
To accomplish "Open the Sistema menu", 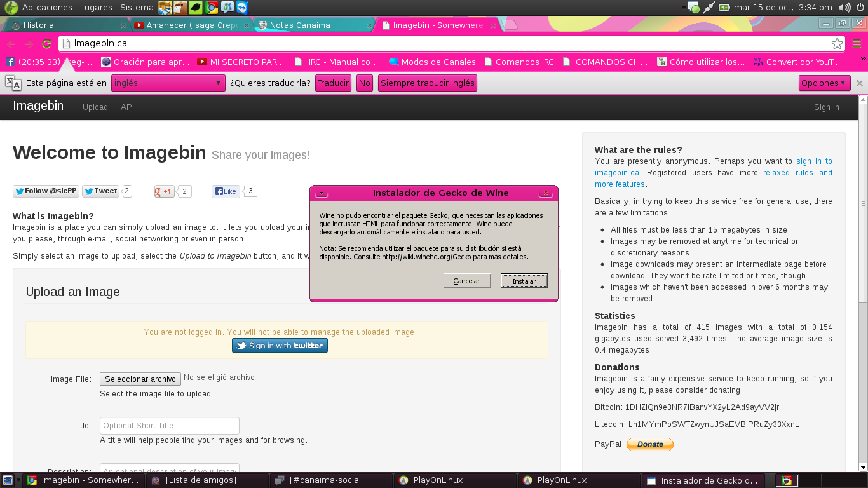I will coord(137,8).
